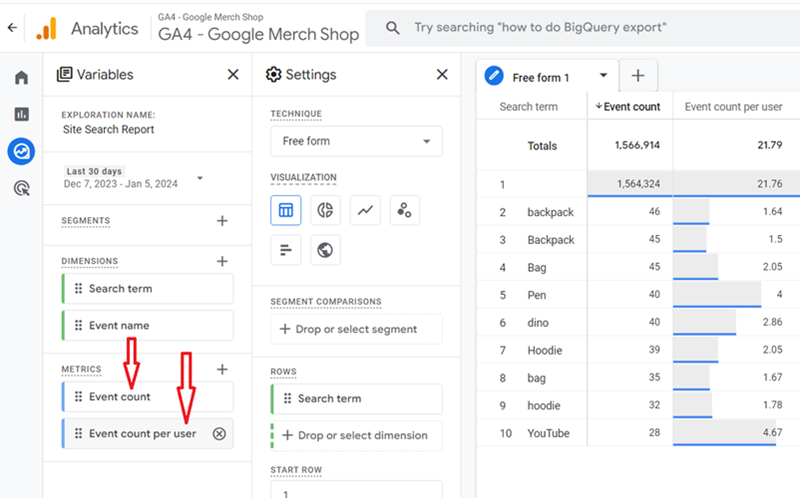Sort by Event count per user column
This screenshot has width=800, height=498.
click(733, 107)
